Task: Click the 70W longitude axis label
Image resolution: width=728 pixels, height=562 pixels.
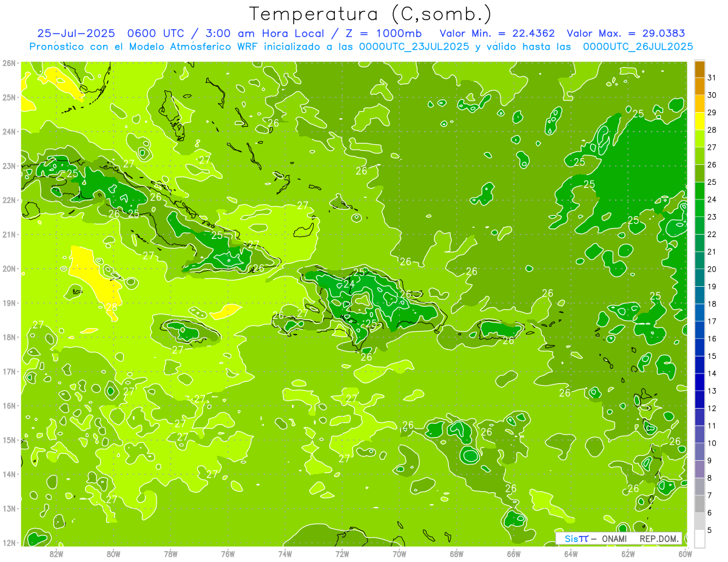Action: click(x=399, y=554)
